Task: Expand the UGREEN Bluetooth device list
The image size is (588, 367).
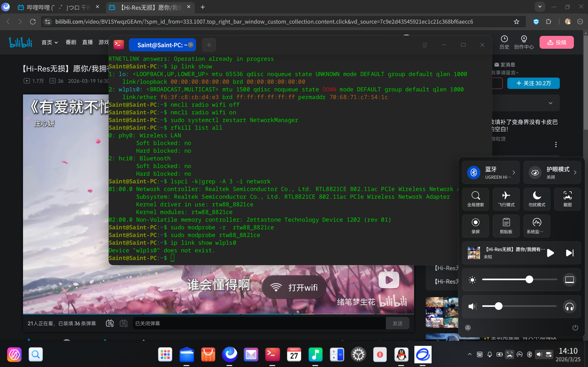Action: tap(514, 172)
